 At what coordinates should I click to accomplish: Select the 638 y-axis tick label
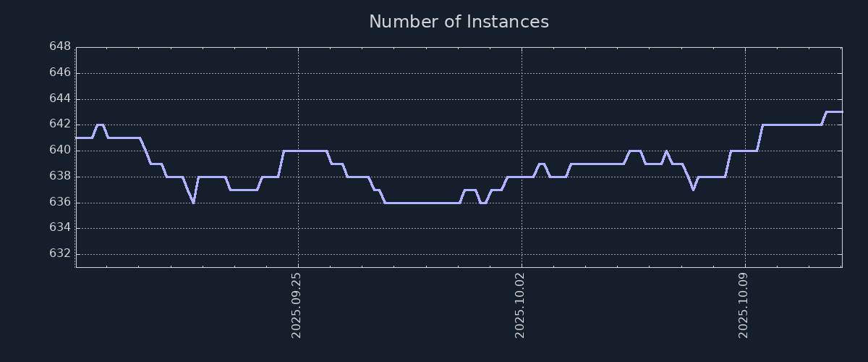tap(59, 176)
